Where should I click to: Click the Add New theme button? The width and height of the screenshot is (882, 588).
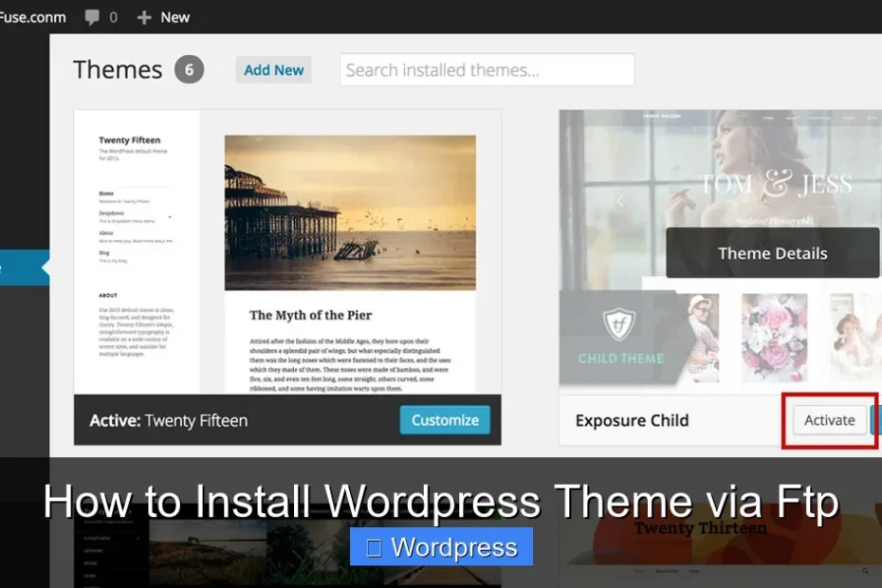point(273,70)
